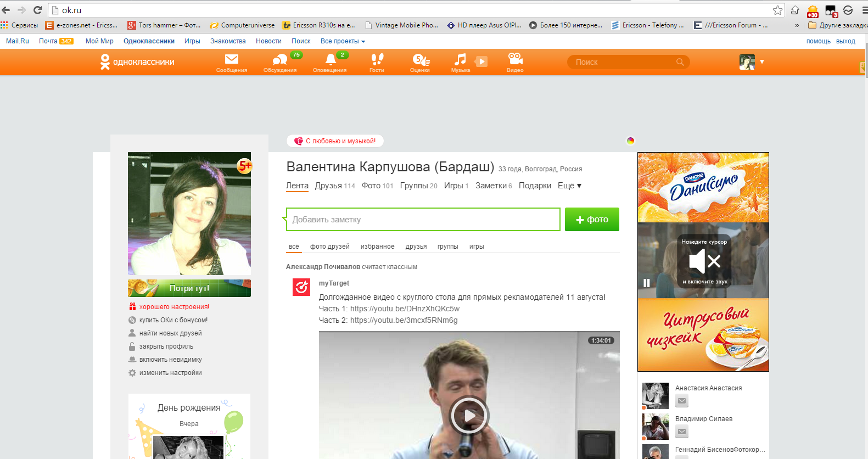Open the user avatar dropdown arrow
The height and width of the screenshot is (459, 868).
pyautogui.click(x=762, y=62)
